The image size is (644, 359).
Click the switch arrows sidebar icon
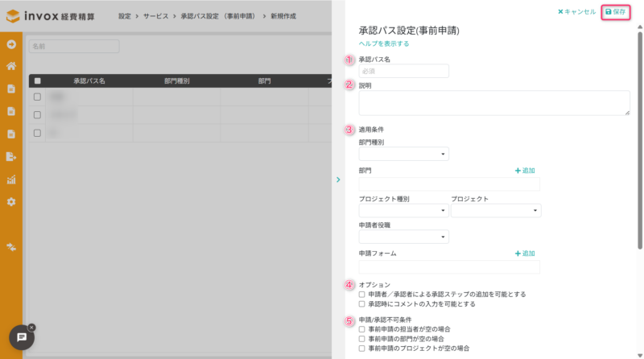[x=11, y=247]
